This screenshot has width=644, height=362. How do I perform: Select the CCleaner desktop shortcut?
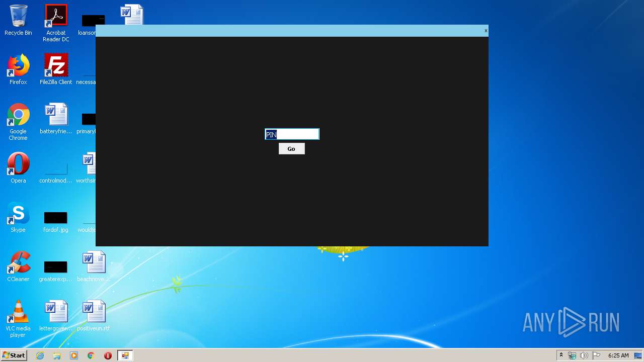(x=18, y=266)
